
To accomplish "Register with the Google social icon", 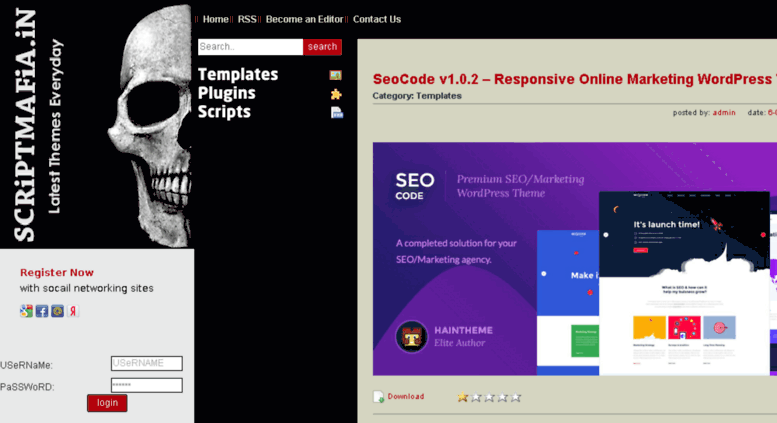I will coord(26,311).
